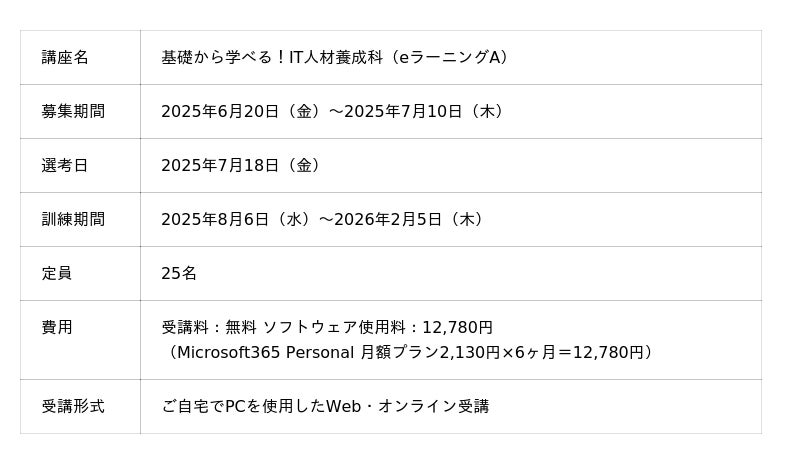The image size is (800, 464).
Task: Click the 費用 label cell
Action: click(x=57, y=328)
